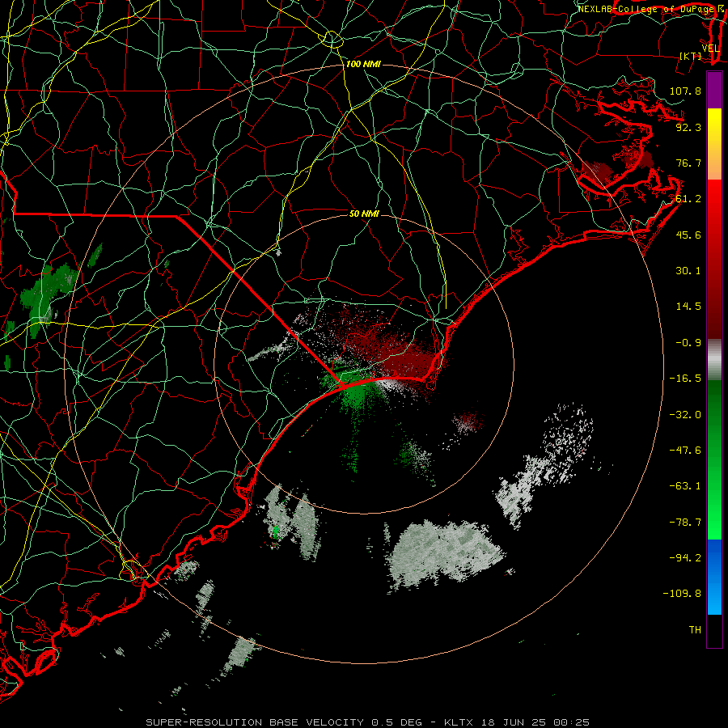Click the -78.7 velocity scale value
This screenshot has height=728, width=728.
pos(685,523)
